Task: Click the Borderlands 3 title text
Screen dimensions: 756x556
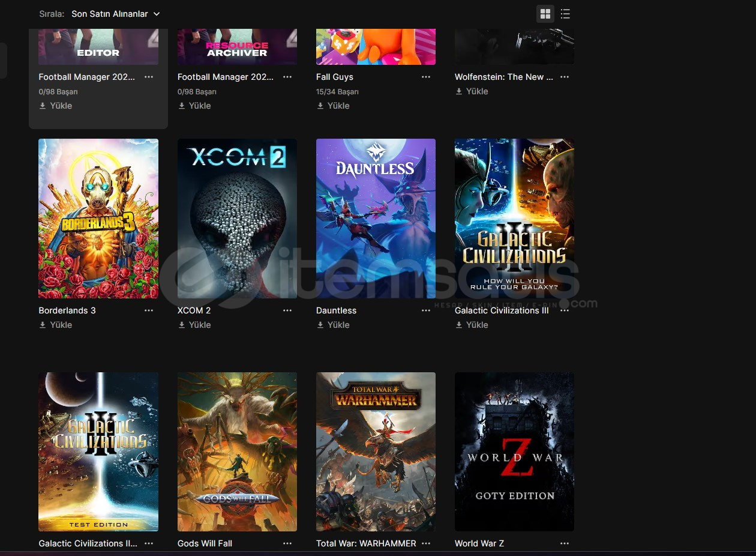Action: click(67, 310)
